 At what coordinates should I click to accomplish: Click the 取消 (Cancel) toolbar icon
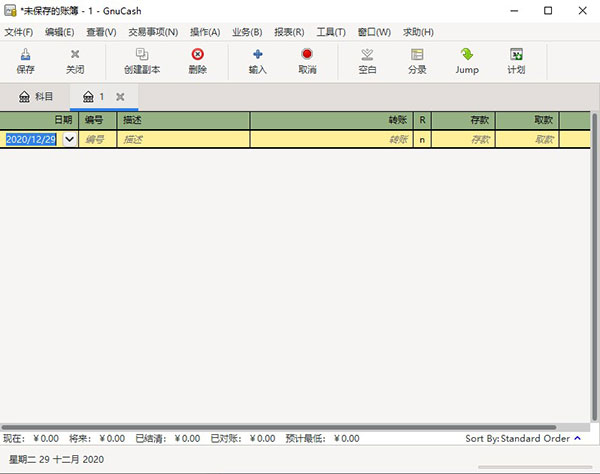[307, 56]
